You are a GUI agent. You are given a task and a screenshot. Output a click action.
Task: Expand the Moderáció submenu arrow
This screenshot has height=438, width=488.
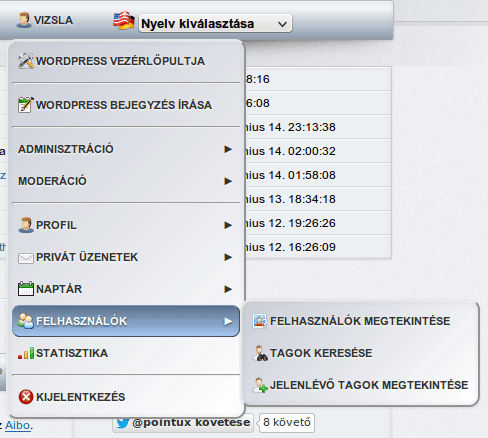coord(228,181)
